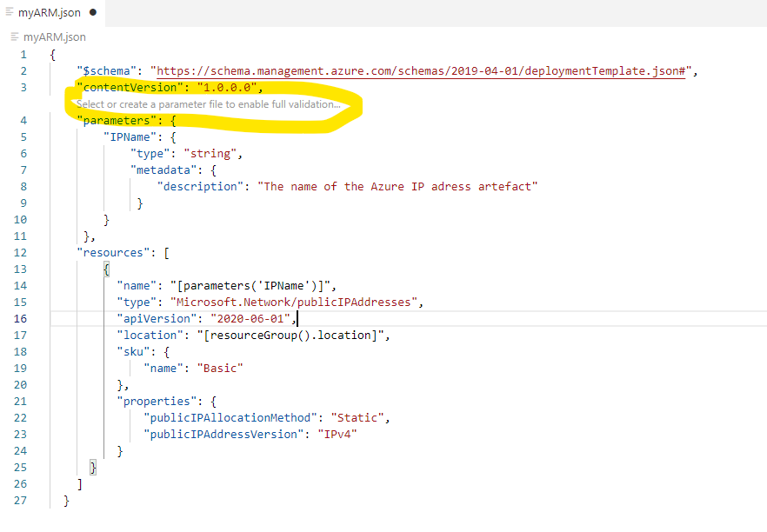Click the 'IPv4' address version value

pyautogui.click(x=338, y=434)
